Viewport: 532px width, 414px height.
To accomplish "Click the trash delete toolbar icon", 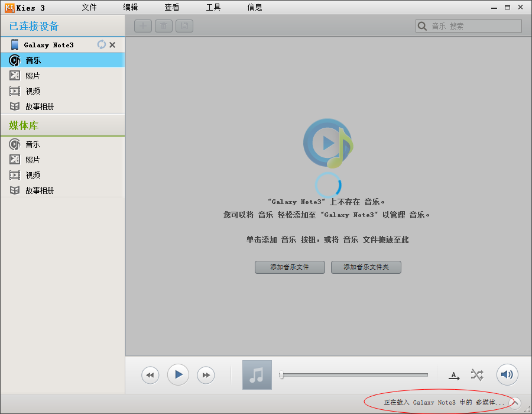I will [x=164, y=26].
